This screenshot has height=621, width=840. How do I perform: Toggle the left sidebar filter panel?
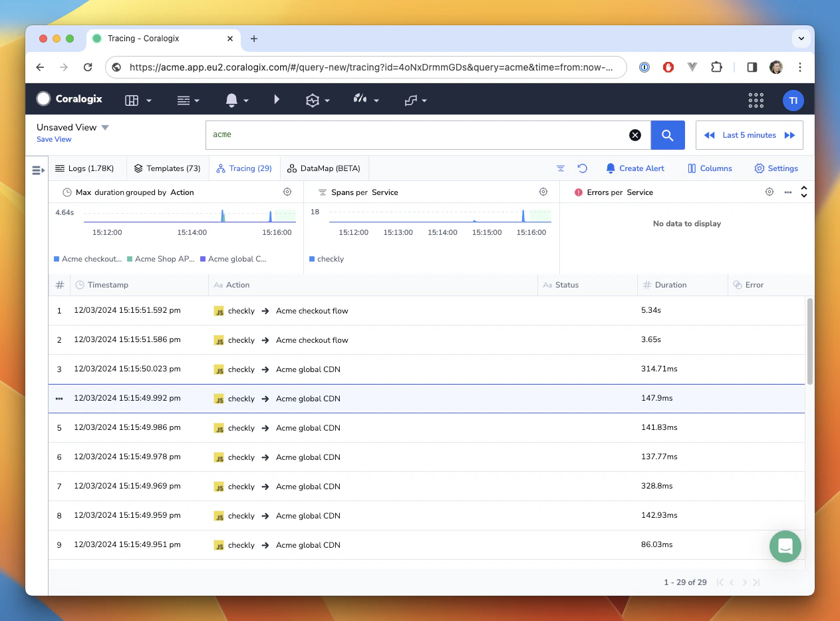38,170
